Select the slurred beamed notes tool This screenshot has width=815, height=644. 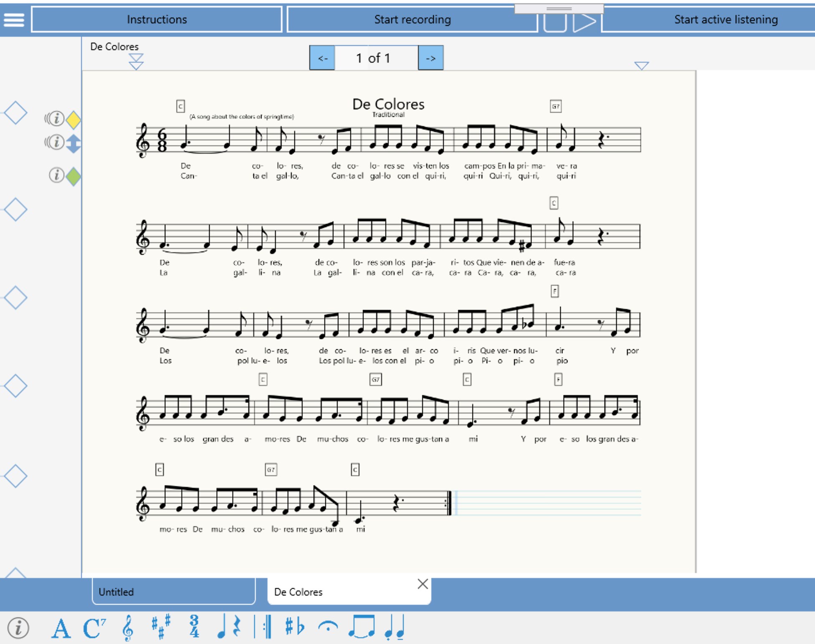point(362,627)
